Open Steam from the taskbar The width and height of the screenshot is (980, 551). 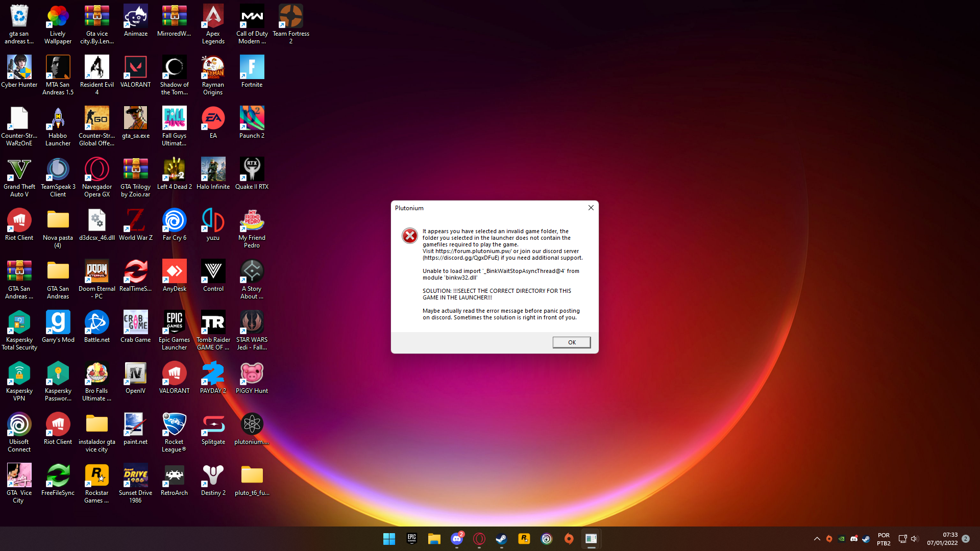[x=502, y=539]
